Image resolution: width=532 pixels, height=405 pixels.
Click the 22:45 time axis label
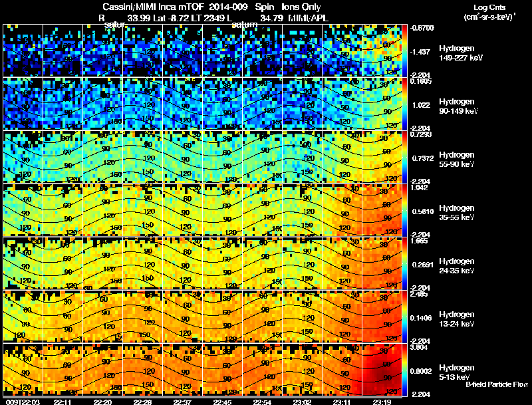click(222, 402)
